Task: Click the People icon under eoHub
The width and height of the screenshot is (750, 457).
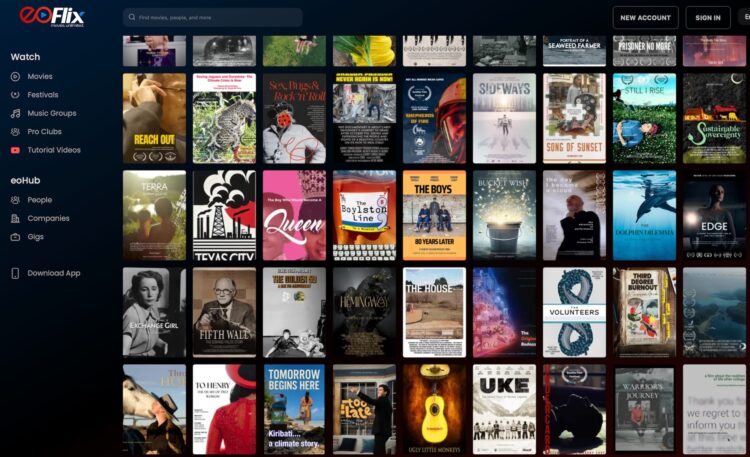Action: 15,200
